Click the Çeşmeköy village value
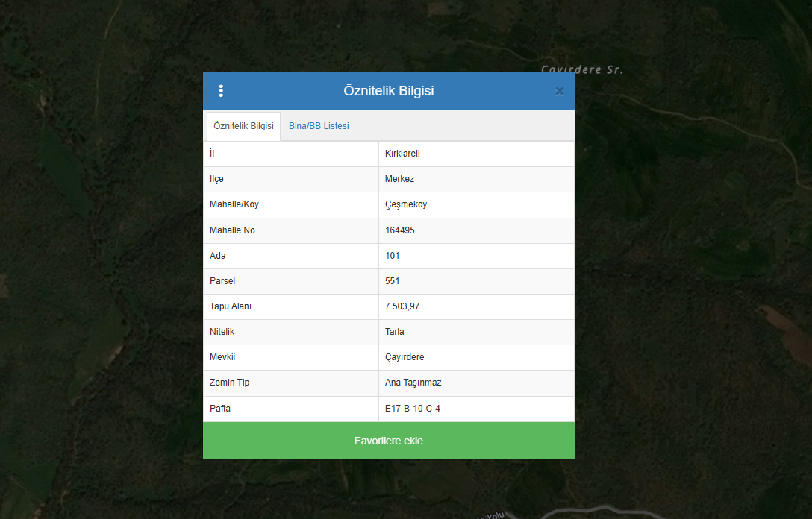 (x=406, y=204)
